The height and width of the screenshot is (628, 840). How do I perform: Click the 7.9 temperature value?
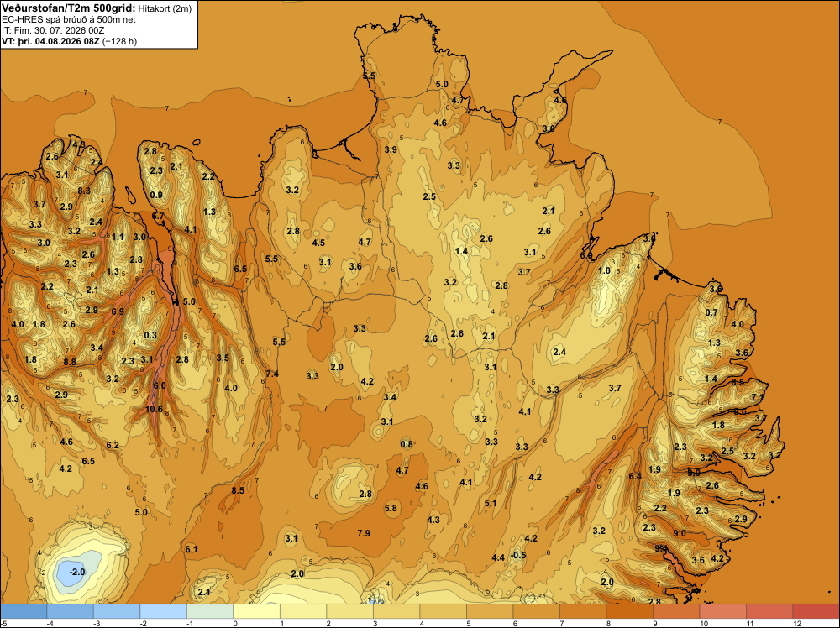point(364,532)
